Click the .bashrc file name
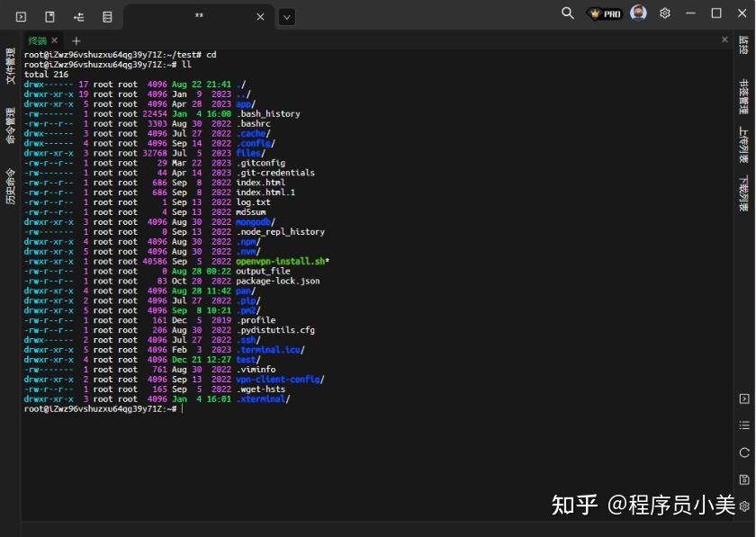Viewport: 756px width, 537px height. [253, 124]
